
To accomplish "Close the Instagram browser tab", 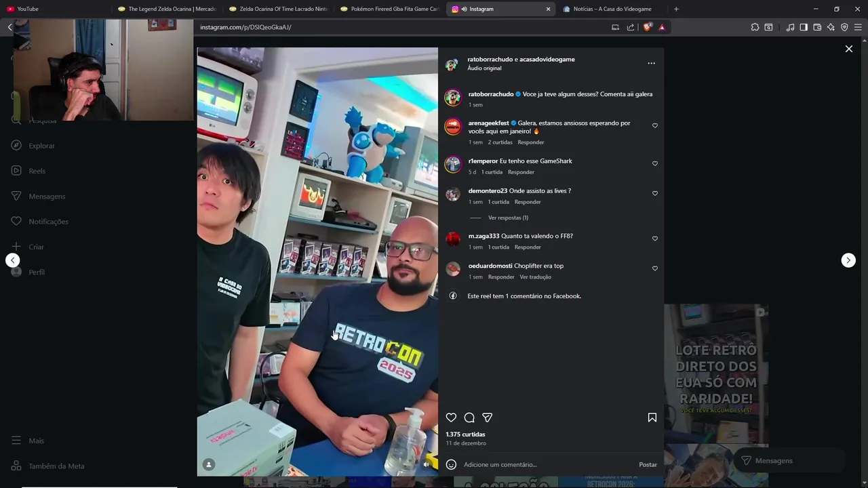I will click(548, 9).
